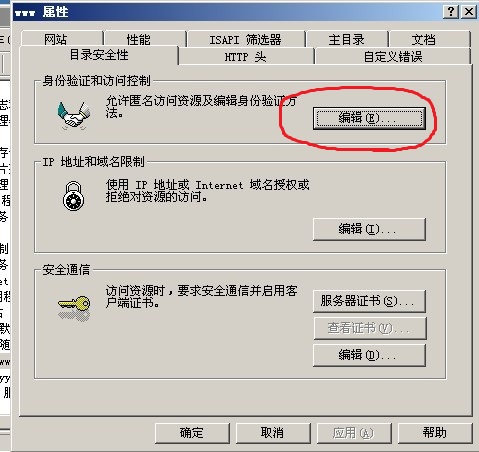Screen dimensions: 479x452
Task: Confirm with the 确定 button
Action: coord(192,433)
